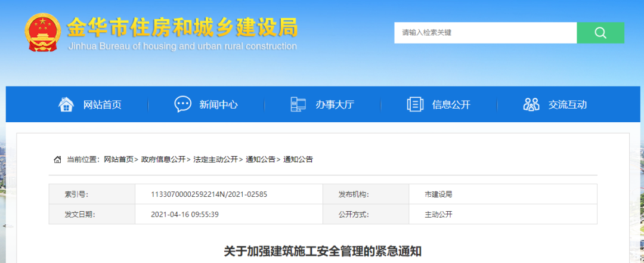Click the small home icon beside 当前位置

click(x=57, y=159)
